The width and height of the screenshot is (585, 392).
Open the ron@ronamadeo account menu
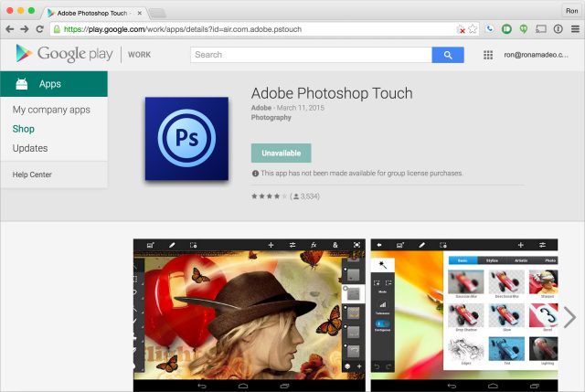click(536, 55)
